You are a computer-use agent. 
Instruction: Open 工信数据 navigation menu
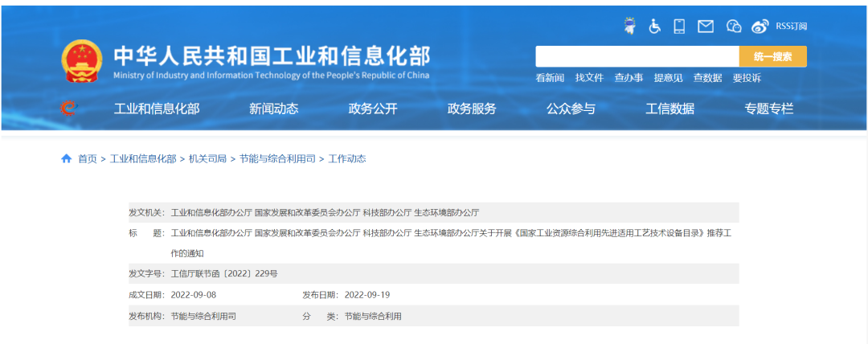[669, 109]
